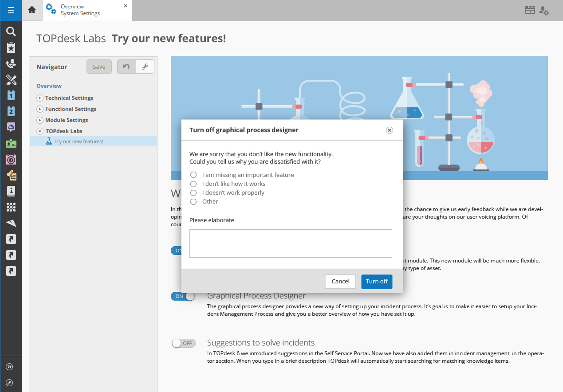Collapse the TOPdesk Labs tree node
The width and height of the screenshot is (563, 392).
point(40,131)
